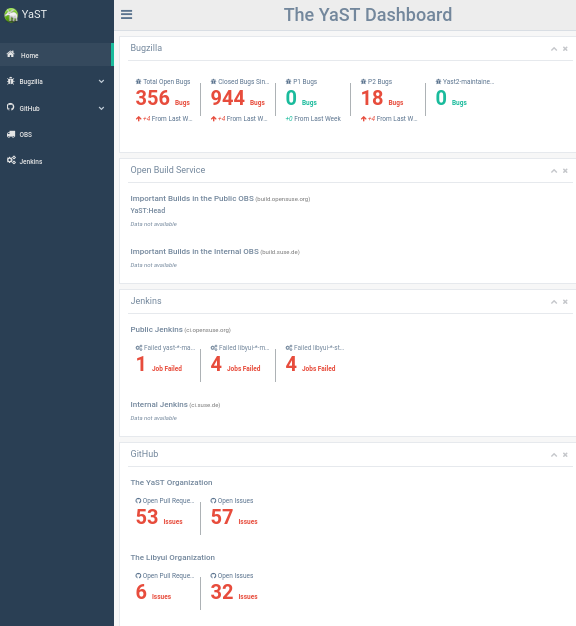Click the 53 open pull requests count

coord(147,517)
